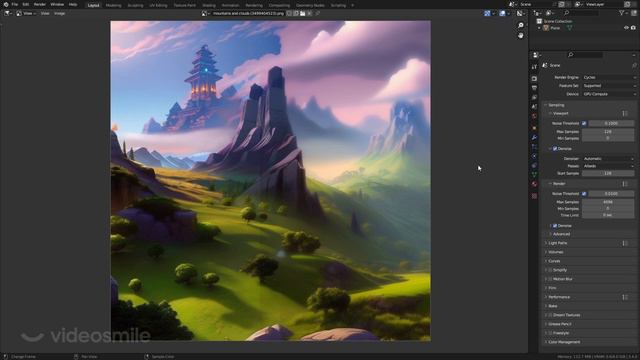Switch to the Animation workspace tab
The width and height of the screenshot is (640, 360).
[230, 5]
